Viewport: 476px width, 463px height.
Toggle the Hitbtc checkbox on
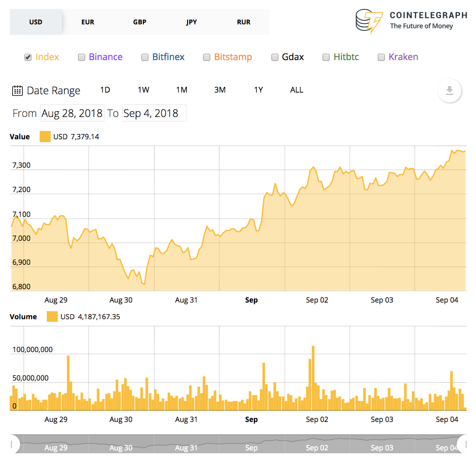click(x=326, y=57)
